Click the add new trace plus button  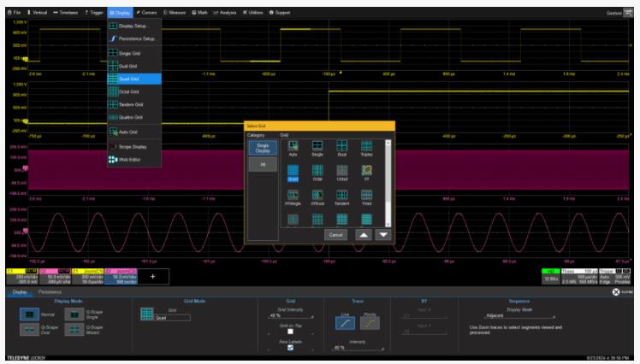pos(154,276)
